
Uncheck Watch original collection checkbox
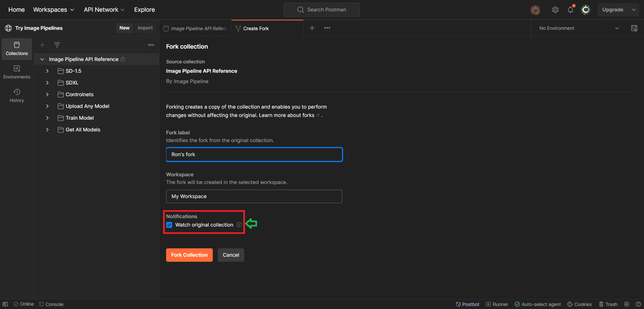pyautogui.click(x=169, y=225)
